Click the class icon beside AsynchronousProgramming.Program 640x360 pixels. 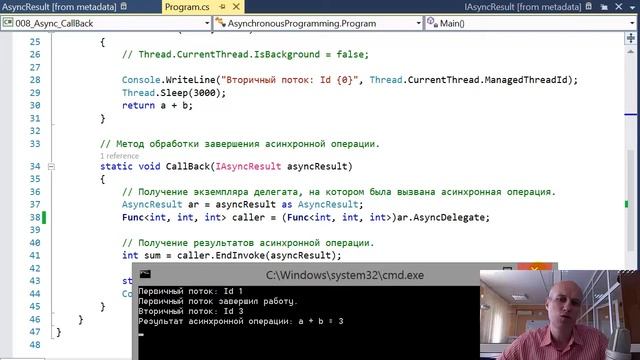[220, 23]
